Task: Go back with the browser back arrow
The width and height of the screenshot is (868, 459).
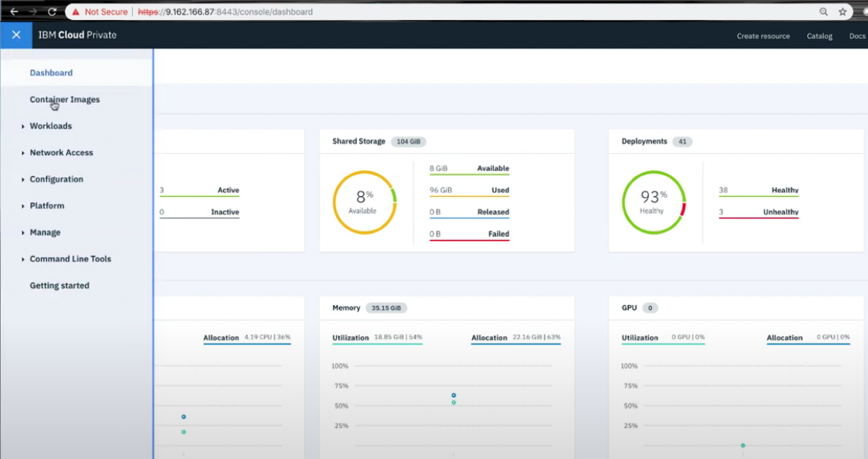Action: pyautogui.click(x=14, y=12)
